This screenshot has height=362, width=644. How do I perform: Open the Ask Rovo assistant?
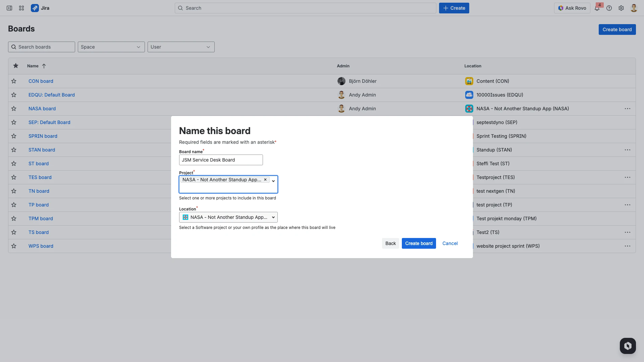click(x=572, y=8)
